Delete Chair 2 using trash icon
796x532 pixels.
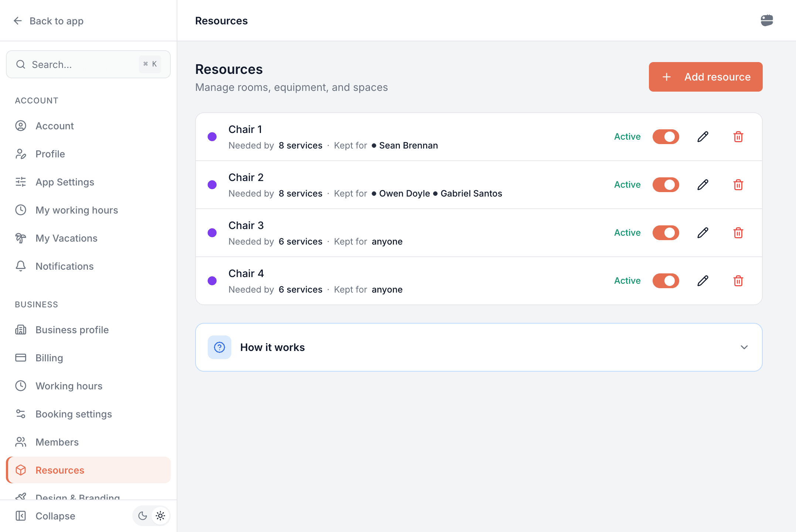click(738, 185)
